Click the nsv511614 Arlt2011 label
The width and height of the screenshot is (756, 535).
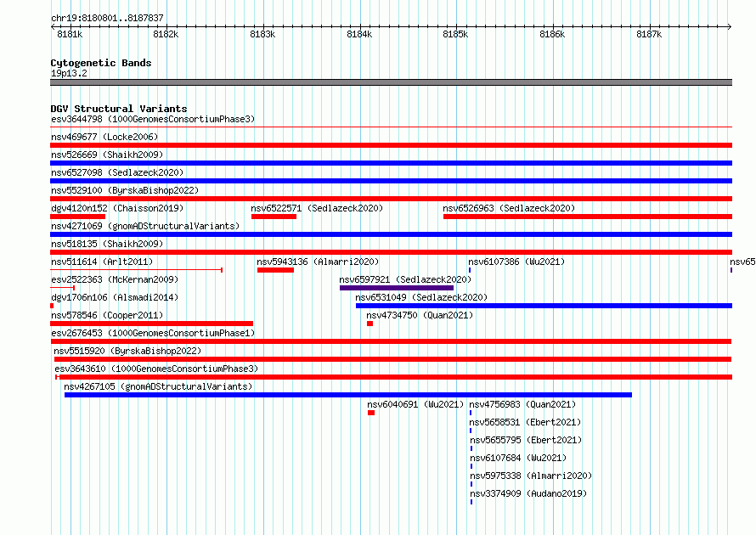[x=102, y=262]
